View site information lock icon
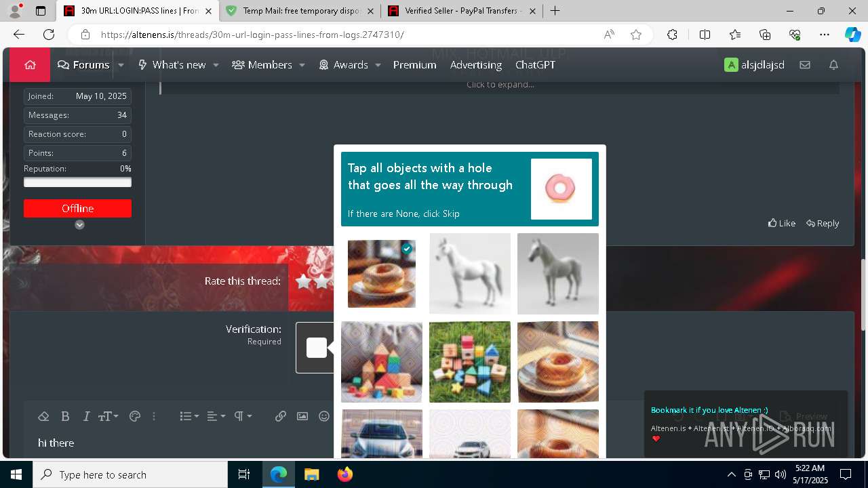Screen dimensions: 868x488 (x=85, y=35)
